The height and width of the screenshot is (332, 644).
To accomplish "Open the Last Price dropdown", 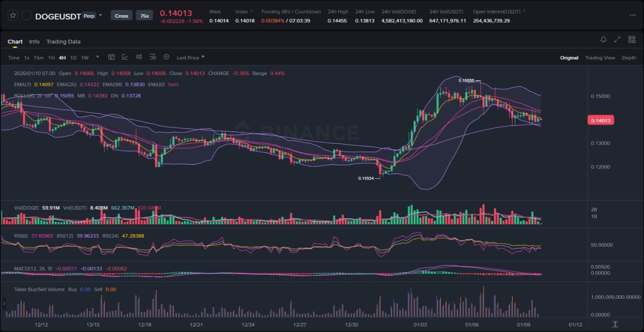I will 191,58.
